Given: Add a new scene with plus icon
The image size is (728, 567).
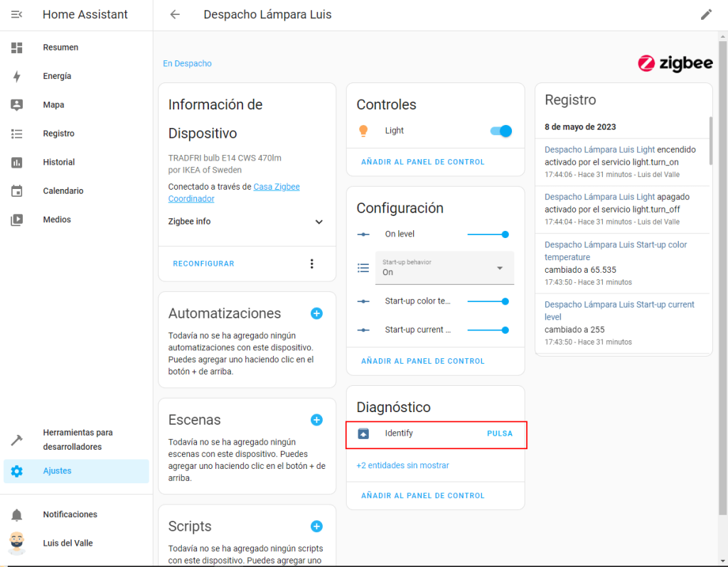Looking at the screenshot, I should point(316,420).
